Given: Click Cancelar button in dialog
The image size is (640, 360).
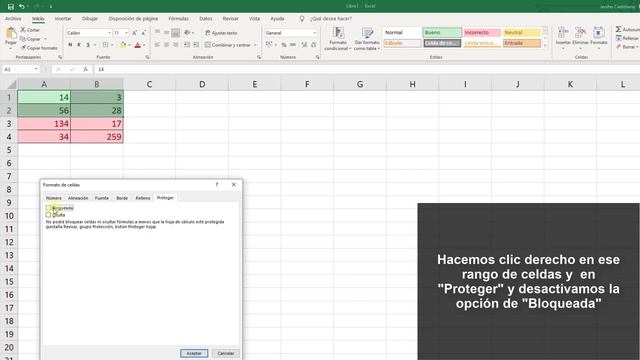Looking at the screenshot, I should 226,353.
